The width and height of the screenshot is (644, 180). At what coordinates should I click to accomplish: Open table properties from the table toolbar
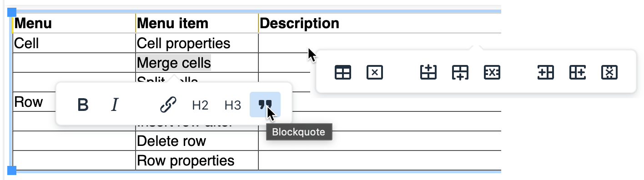[x=342, y=73]
